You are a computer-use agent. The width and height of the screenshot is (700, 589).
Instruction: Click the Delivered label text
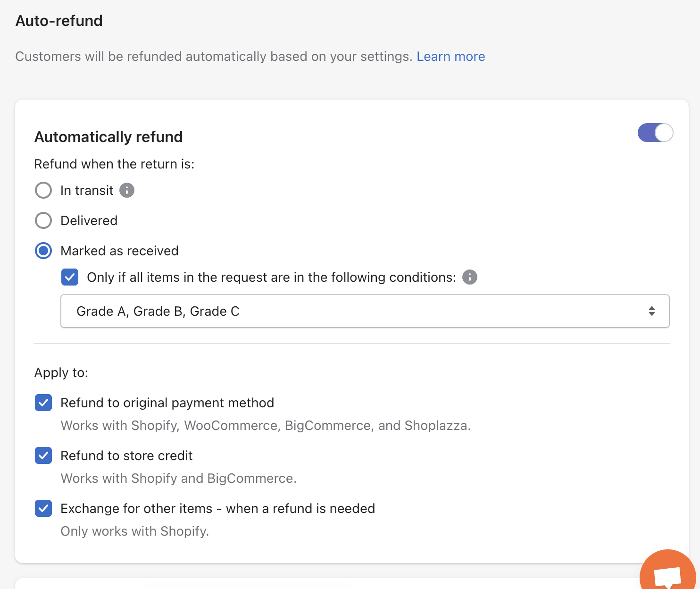pos(89,220)
